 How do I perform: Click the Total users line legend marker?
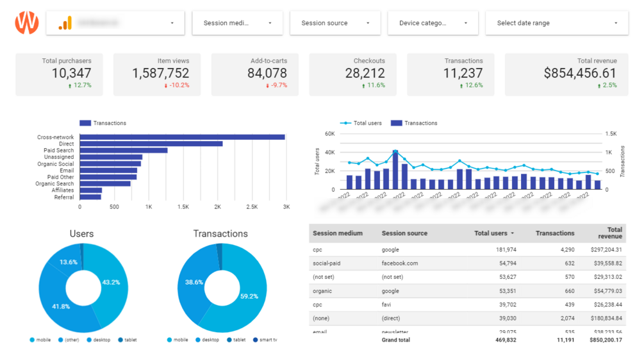(x=345, y=123)
